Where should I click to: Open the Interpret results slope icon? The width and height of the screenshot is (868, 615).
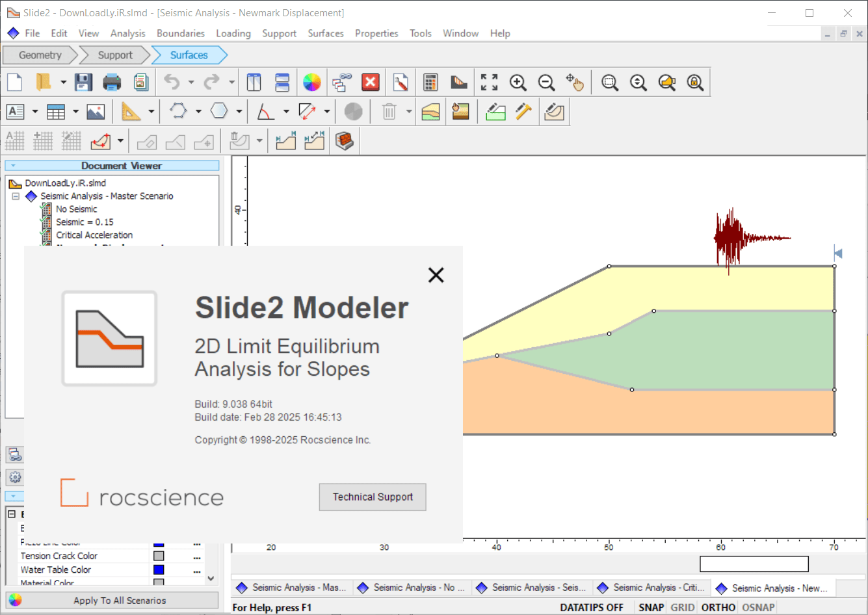[x=459, y=83]
